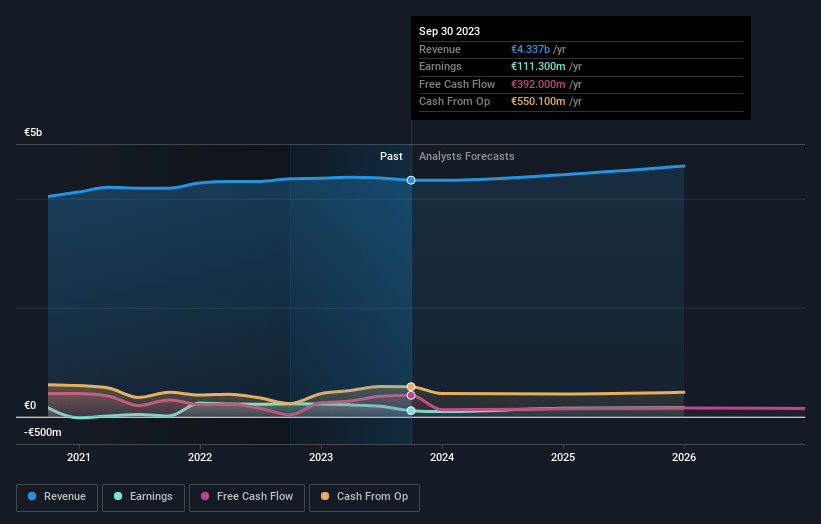
Task: Toggle the Cash From Op legend button
Action: (x=364, y=497)
